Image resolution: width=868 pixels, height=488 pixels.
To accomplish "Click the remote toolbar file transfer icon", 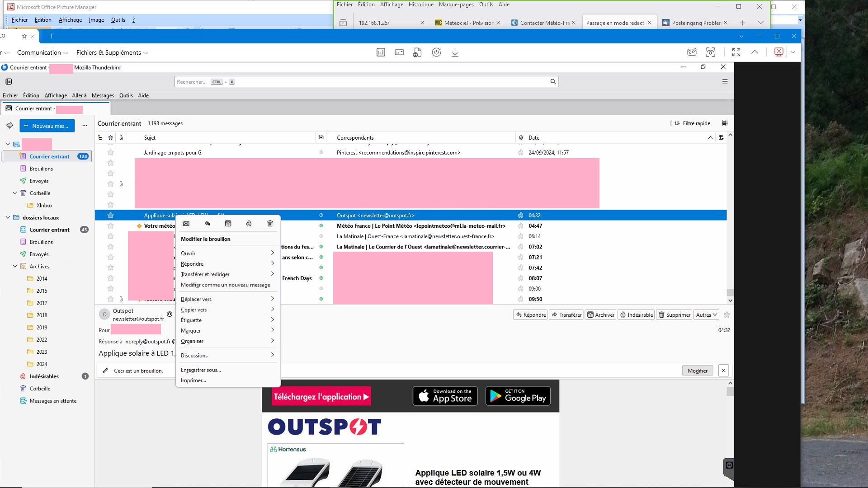I will [x=417, y=52].
